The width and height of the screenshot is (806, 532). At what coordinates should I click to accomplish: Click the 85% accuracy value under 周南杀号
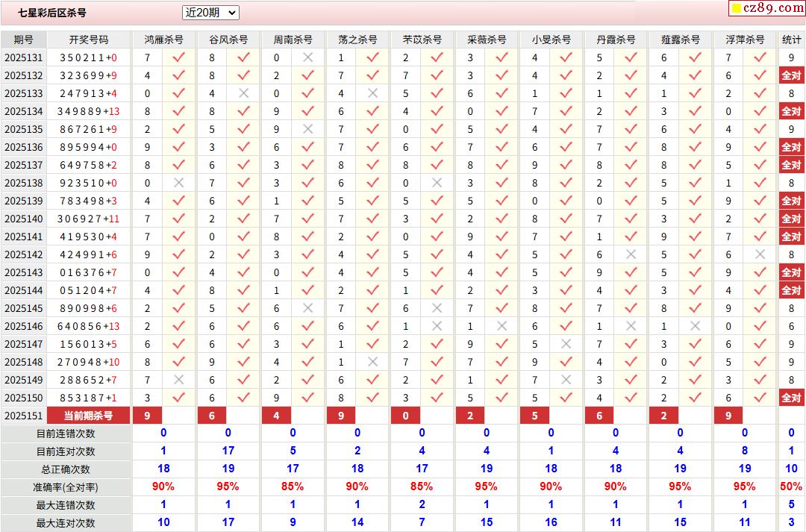click(293, 486)
